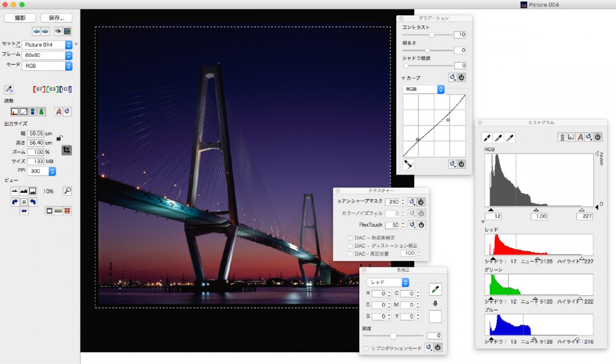The width and height of the screenshot is (616, 364).
Task: Enable the DAC - 色収差補正 checkbox
Action: tap(350, 238)
